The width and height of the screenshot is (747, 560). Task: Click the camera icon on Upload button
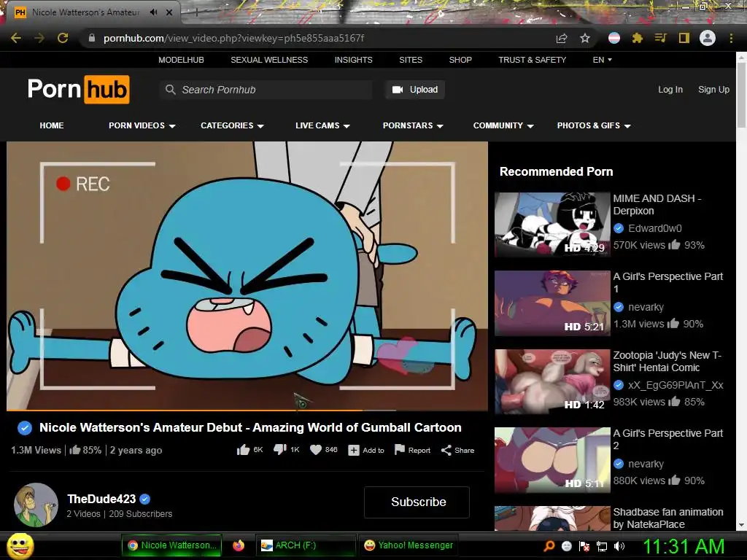pos(398,90)
